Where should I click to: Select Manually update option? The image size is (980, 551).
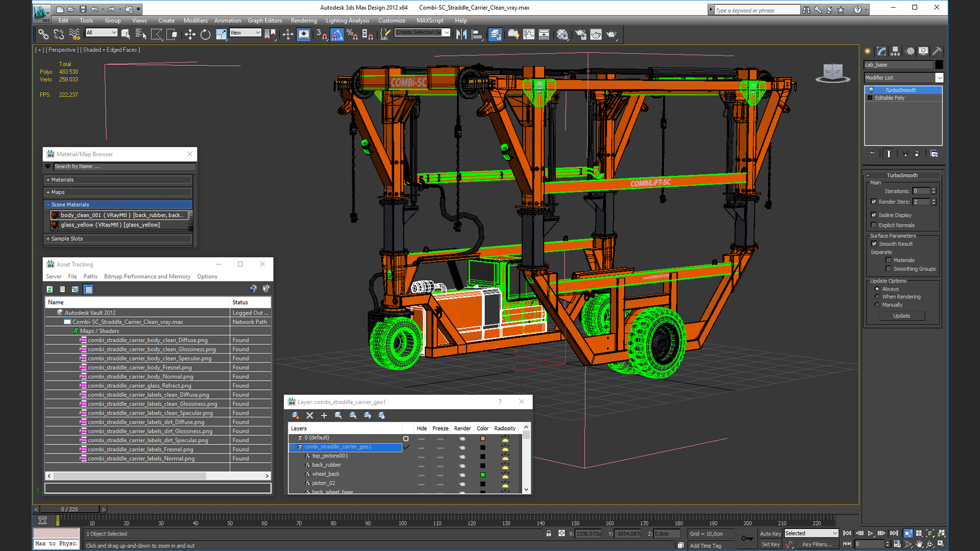pyautogui.click(x=877, y=305)
